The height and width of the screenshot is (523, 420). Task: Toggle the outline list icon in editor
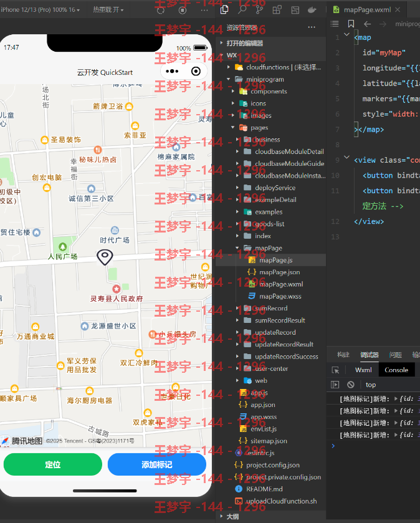click(335, 24)
